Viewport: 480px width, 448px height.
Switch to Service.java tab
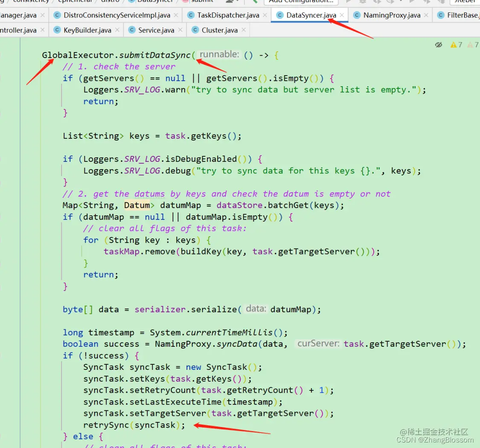[x=156, y=30]
